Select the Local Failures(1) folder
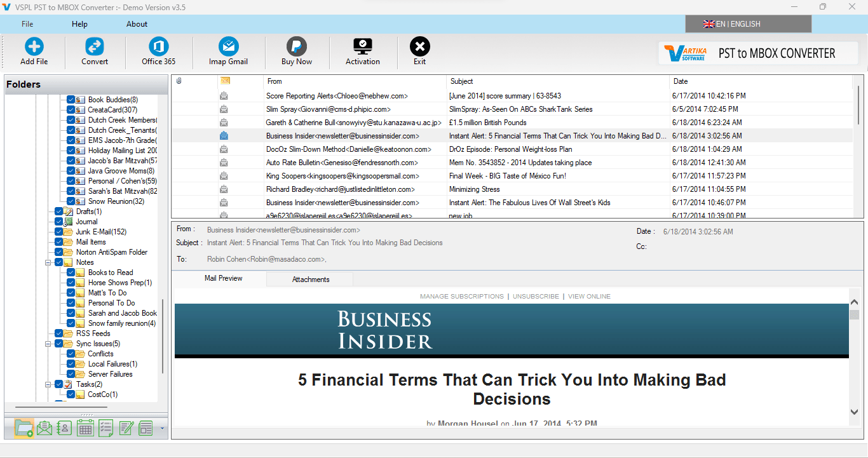The height and width of the screenshot is (458, 868). coord(112,364)
